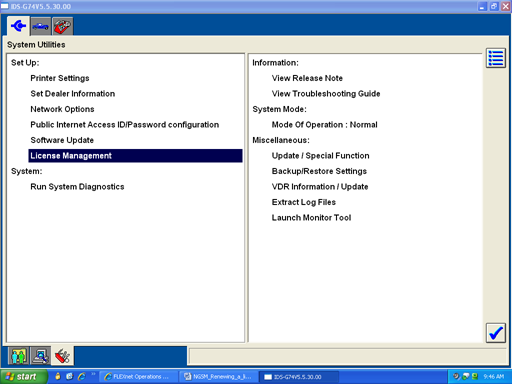This screenshot has height=384, width=512.
Task: Open the two-people icon tab at the bottom
Action: coord(19,356)
